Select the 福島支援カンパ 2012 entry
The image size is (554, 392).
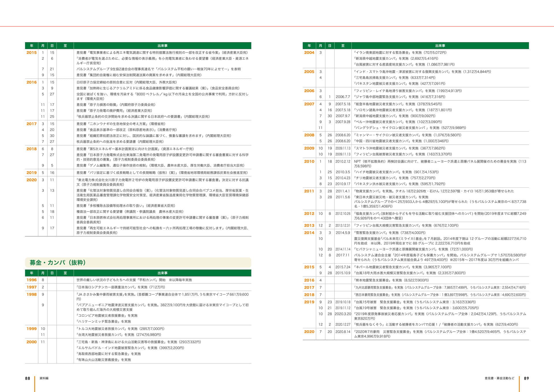pyautogui.click(x=440, y=216)
